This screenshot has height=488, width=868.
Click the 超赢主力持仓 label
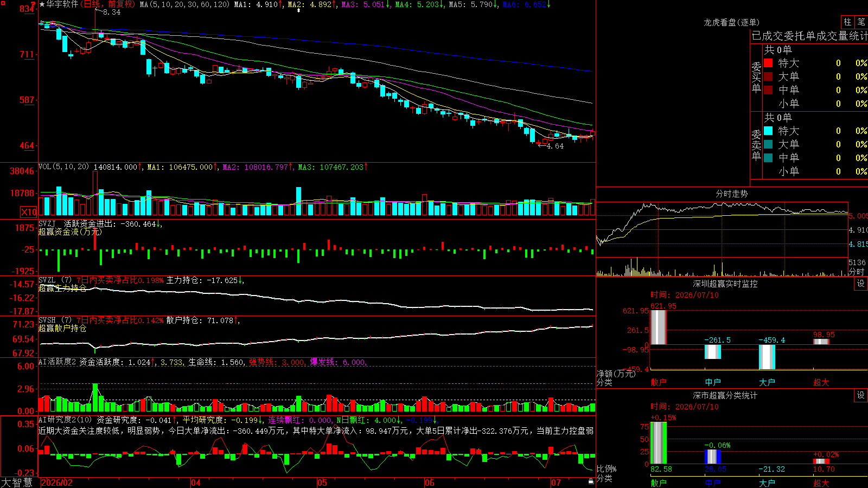coord(62,288)
